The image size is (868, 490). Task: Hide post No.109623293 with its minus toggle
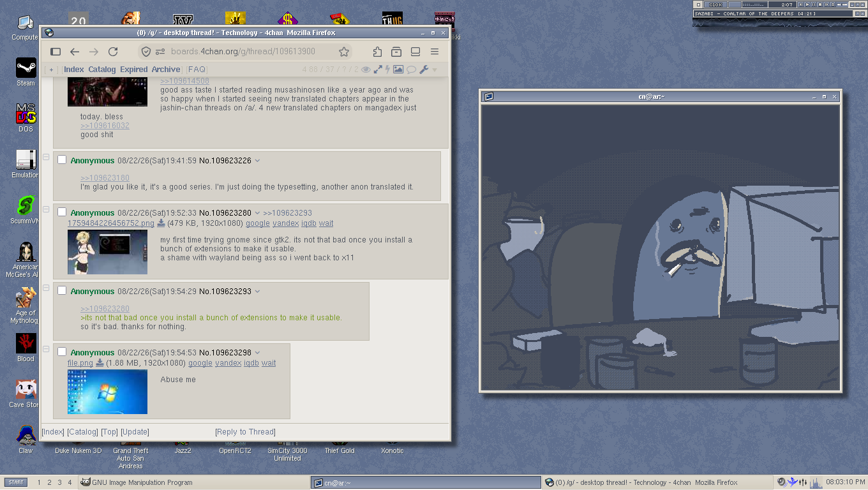pyautogui.click(x=46, y=288)
